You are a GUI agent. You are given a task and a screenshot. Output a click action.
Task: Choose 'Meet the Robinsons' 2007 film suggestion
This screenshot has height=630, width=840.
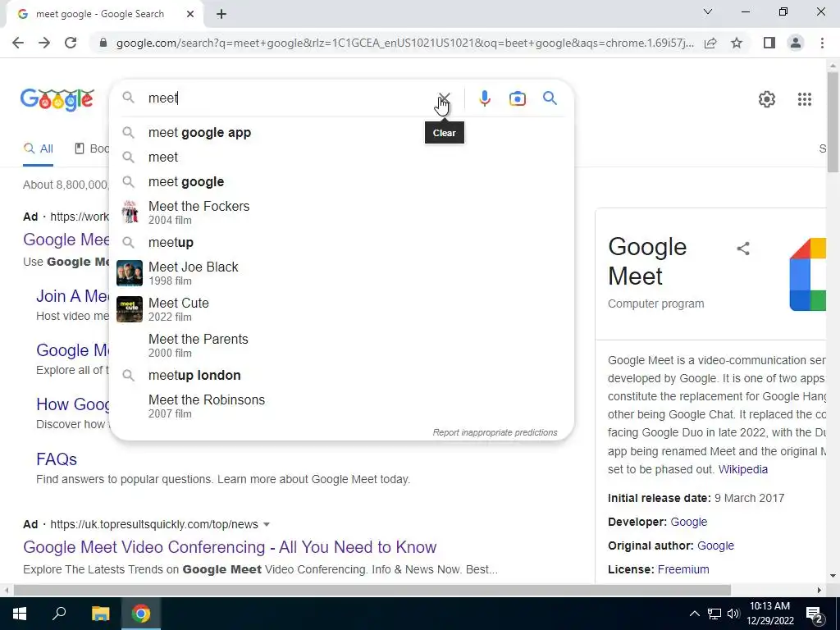[341, 405]
